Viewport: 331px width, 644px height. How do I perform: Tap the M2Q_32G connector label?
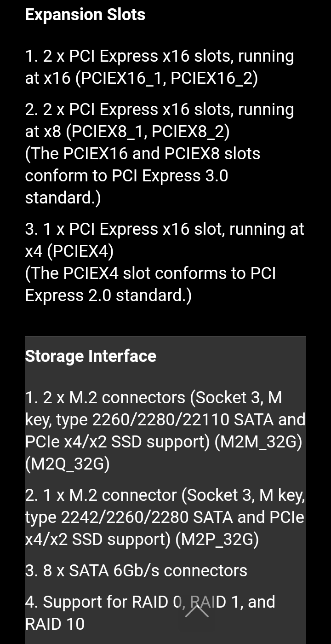(x=68, y=464)
